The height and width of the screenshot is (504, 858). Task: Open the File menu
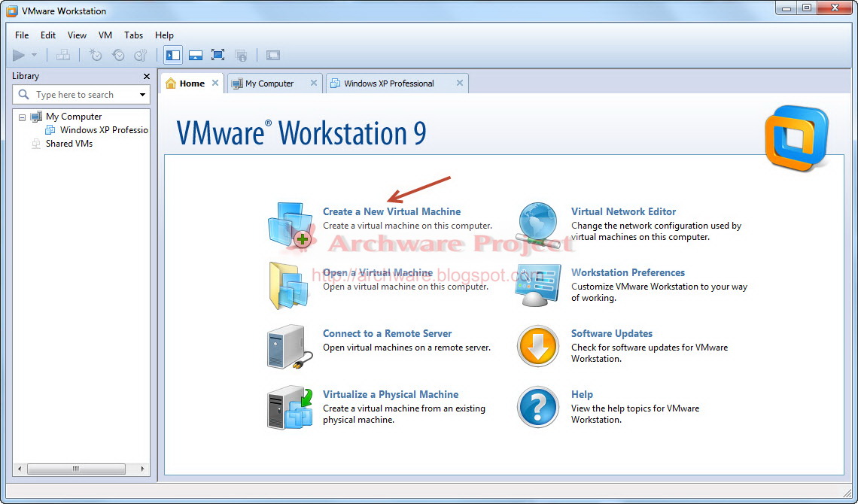click(22, 35)
